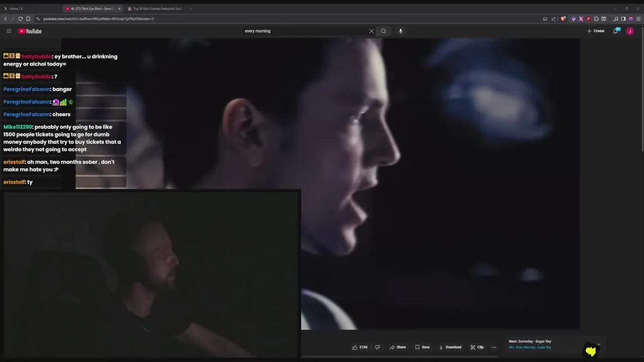Open YouTube notifications bell
Image resolution: width=644 pixels, height=362 pixels.
[615, 31]
